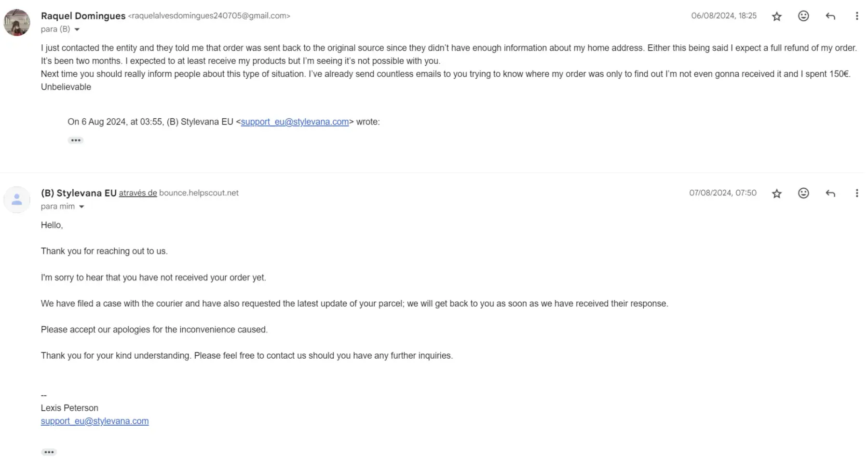Show trimmed content below Lexis Peterson signature
Image resolution: width=868 pixels, height=460 pixels.
pos(49,452)
